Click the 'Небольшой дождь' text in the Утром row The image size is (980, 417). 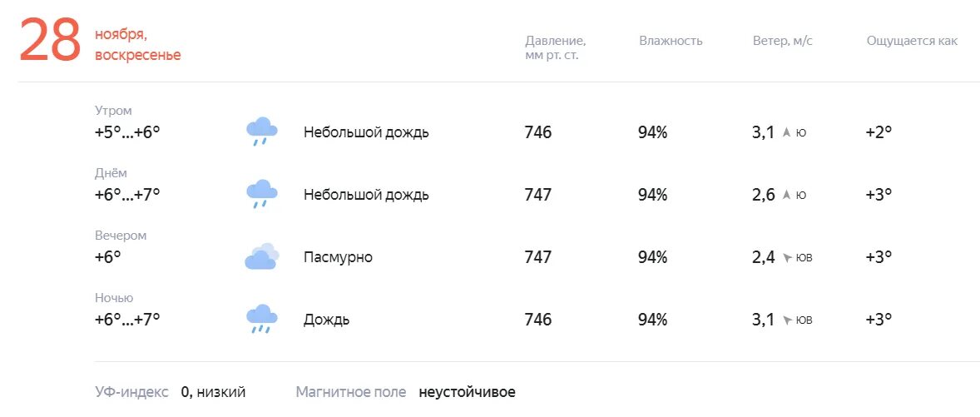pos(366,132)
